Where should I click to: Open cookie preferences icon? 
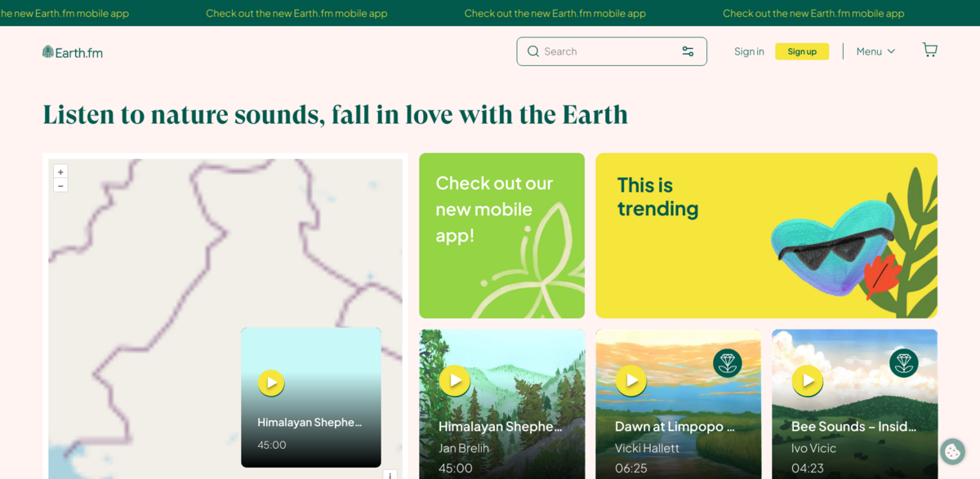tap(951, 451)
